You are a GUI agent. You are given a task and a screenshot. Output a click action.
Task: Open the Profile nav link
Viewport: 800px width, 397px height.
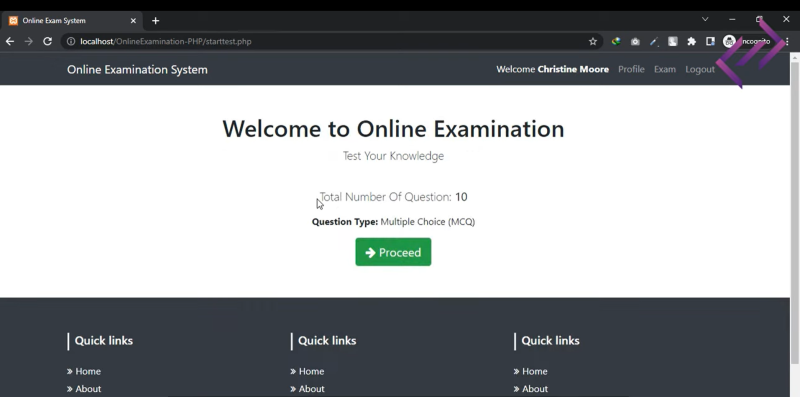point(631,69)
